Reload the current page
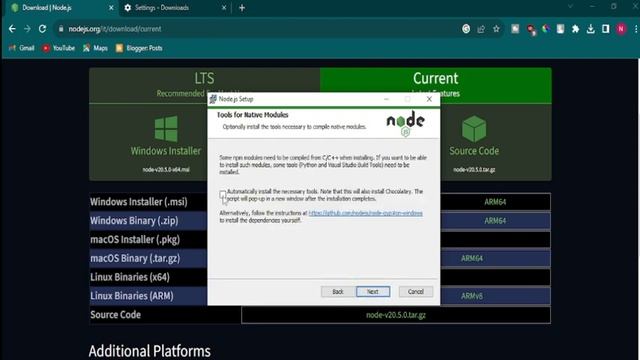 click(x=42, y=29)
